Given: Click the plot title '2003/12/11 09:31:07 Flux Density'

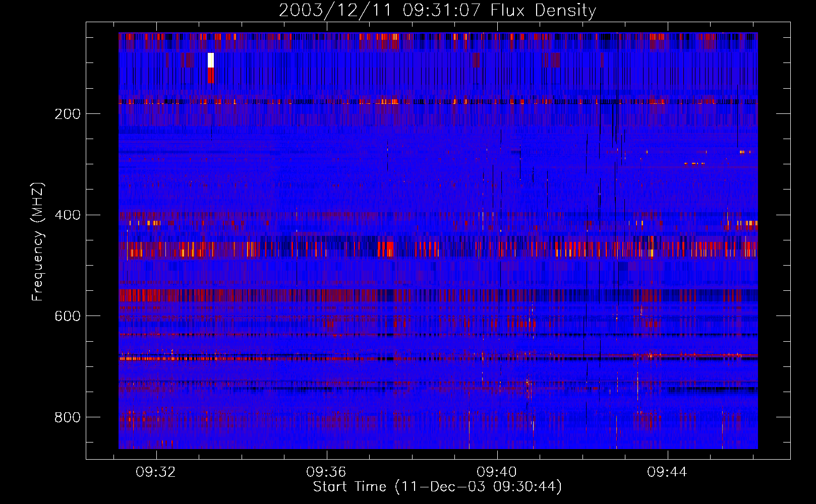Looking at the screenshot, I should point(437,10).
